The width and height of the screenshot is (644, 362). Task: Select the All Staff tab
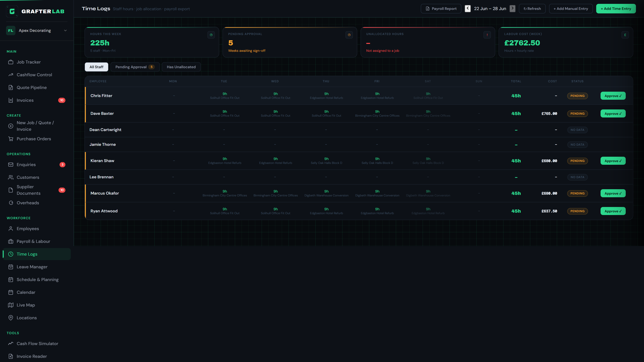click(96, 67)
